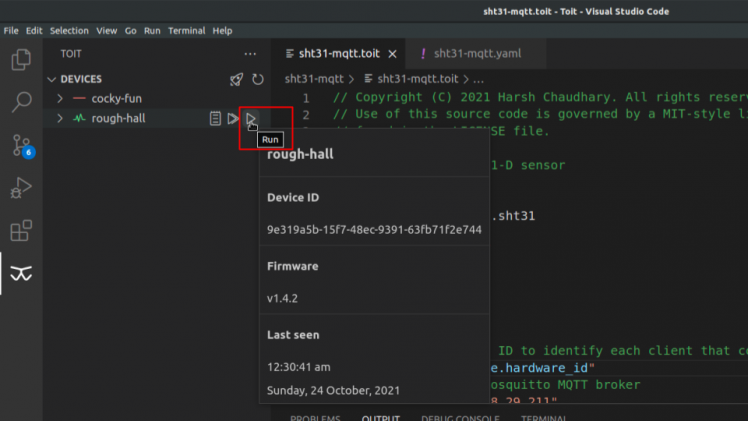748x421 pixels.
Task: Click the Device ID label in hover card
Action: pos(293,197)
